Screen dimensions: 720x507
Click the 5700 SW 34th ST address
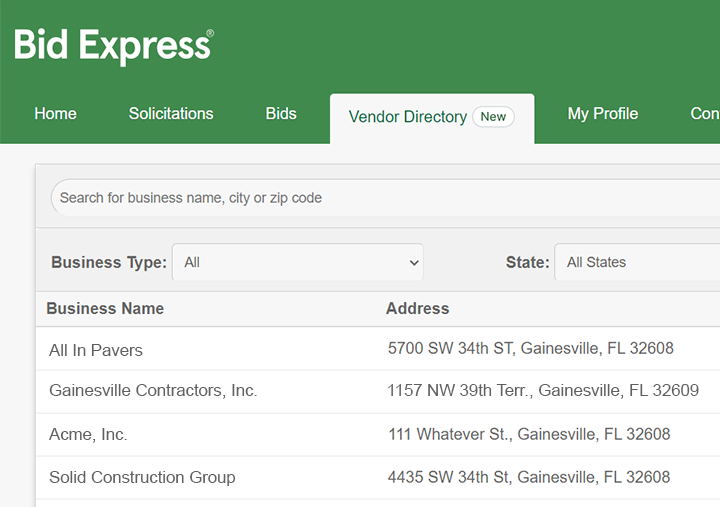tap(530, 349)
